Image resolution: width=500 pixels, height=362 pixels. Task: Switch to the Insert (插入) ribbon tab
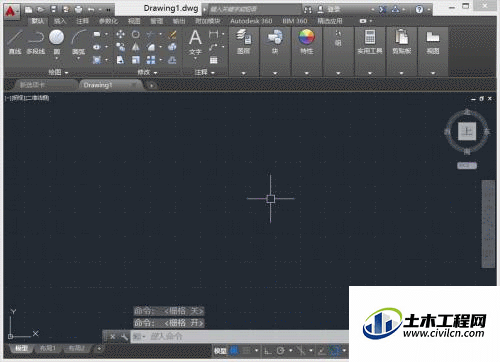click(60, 21)
